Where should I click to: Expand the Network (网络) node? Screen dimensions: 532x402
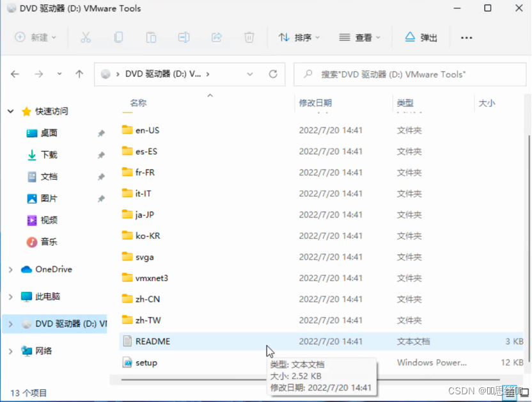[10, 351]
